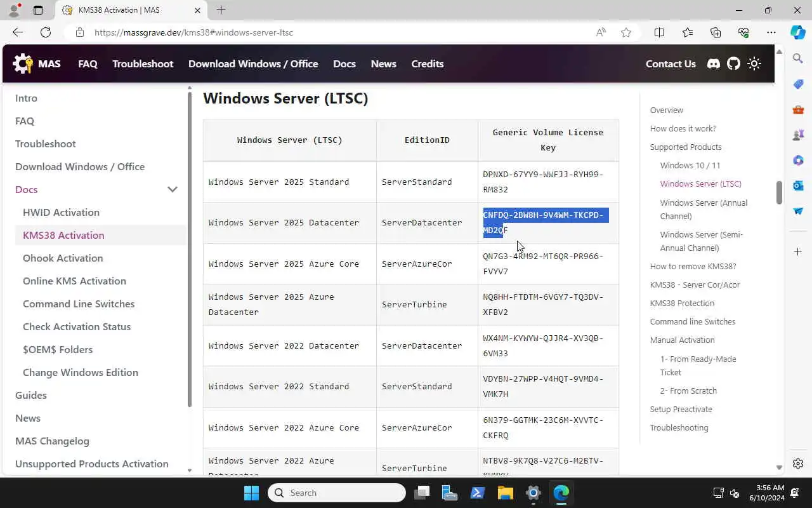Open the GitHub icon link
Image resolution: width=812 pixels, height=508 pixels.
pyautogui.click(x=733, y=63)
